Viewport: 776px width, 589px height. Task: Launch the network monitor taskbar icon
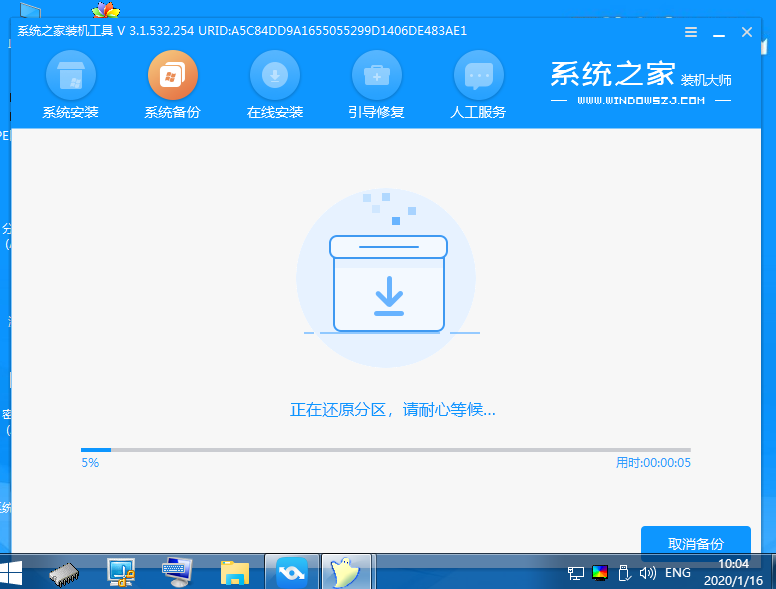121,572
